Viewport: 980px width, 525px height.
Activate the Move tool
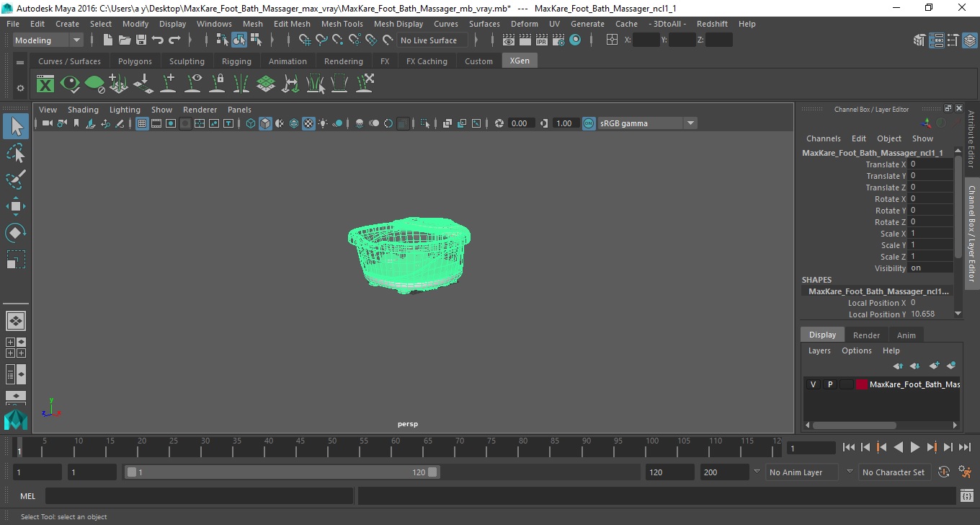(x=16, y=206)
